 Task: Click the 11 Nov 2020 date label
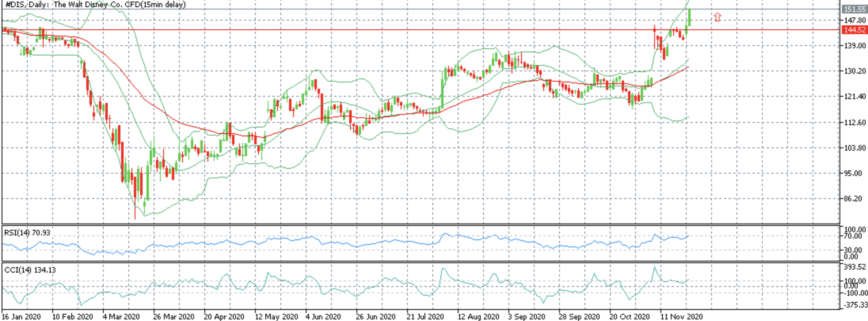(x=681, y=317)
